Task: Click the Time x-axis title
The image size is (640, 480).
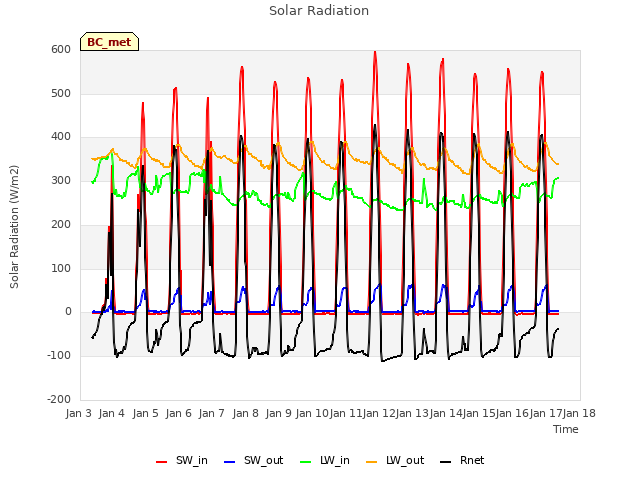Action: tap(566, 429)
